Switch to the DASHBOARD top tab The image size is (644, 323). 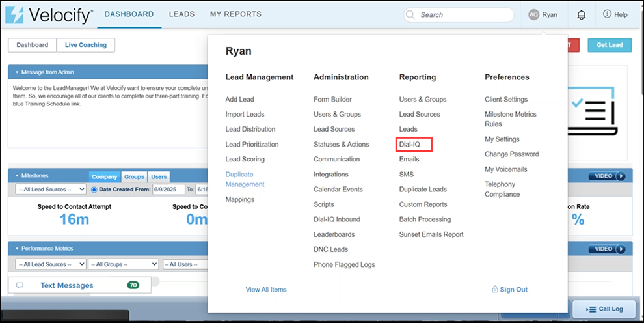click(129, 14)
